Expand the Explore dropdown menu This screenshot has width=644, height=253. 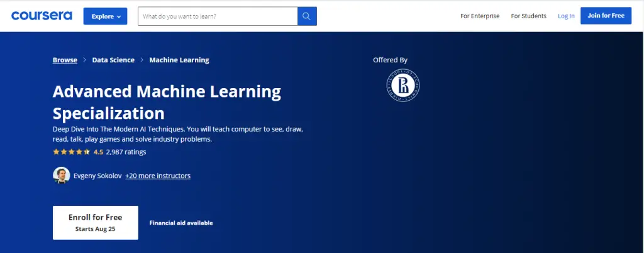pyautogui.click(x=105, y=16)
